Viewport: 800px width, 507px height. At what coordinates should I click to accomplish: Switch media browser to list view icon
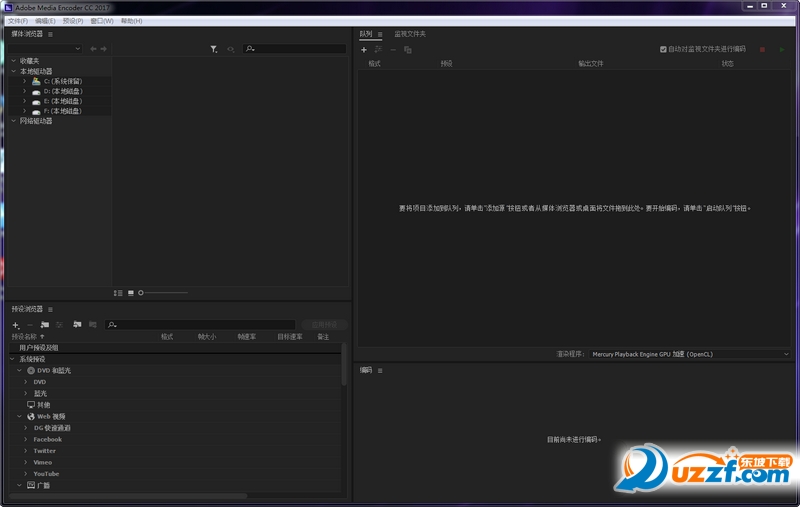pyautogui.click(x=118, y=293)
